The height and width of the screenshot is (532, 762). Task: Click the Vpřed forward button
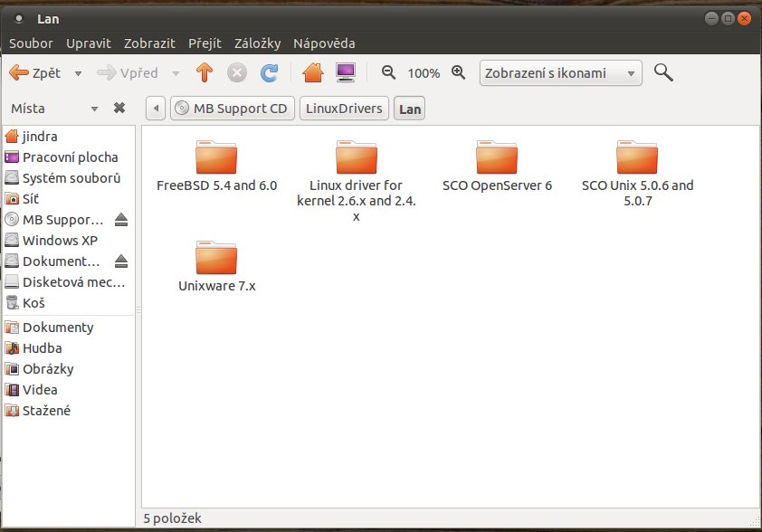click(x=128, y=73)
